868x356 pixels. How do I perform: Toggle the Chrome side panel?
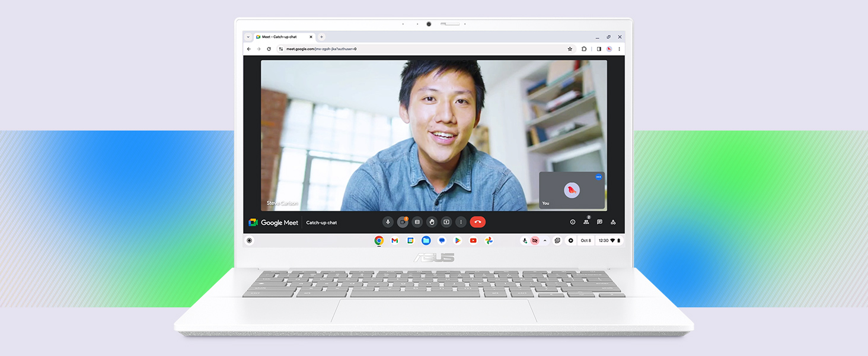point(599,49)
